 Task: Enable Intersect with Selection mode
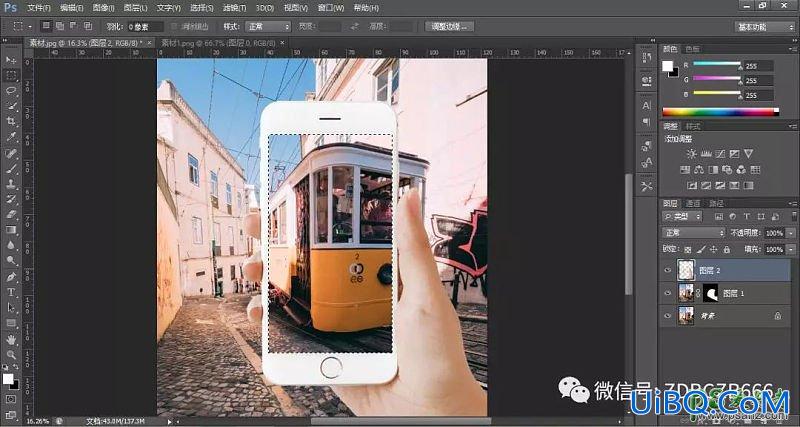tap(88, 26)
